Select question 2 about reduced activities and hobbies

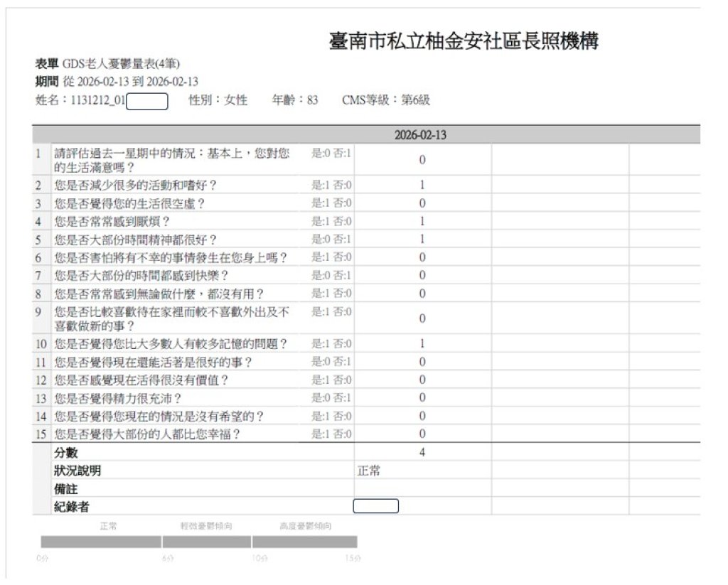[x=135, y=185]
